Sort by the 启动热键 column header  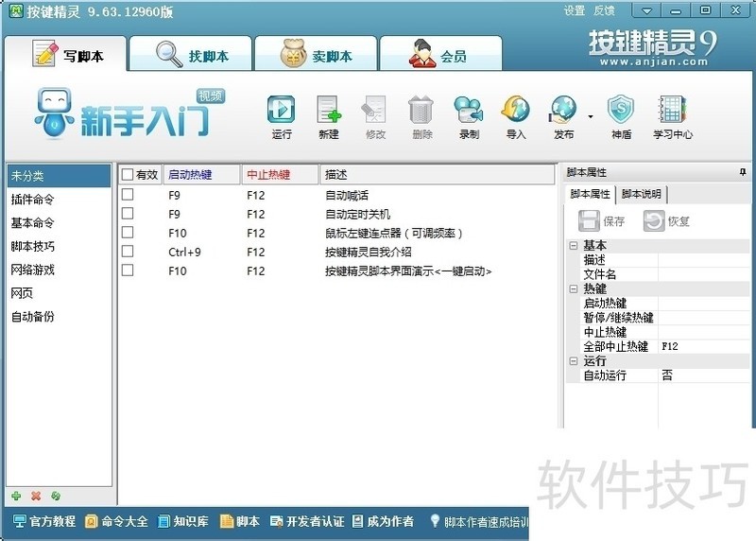point(201,174)
